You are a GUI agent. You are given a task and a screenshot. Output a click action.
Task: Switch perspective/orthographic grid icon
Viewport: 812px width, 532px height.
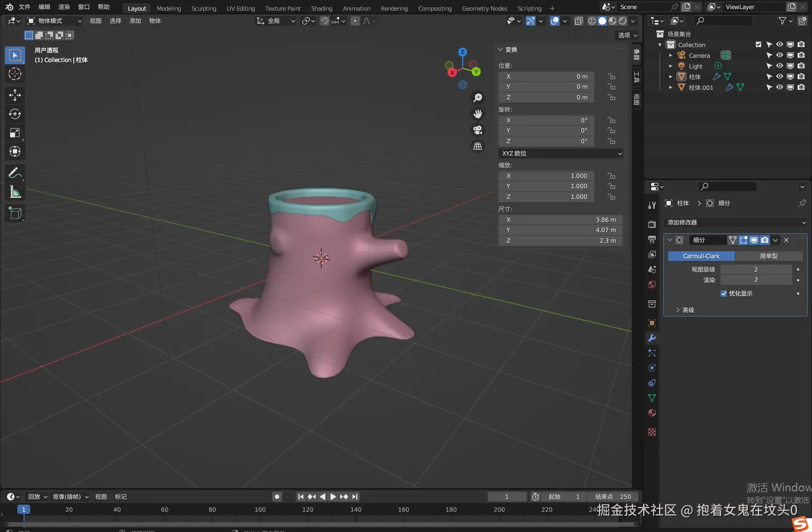(x=478, y=146)
